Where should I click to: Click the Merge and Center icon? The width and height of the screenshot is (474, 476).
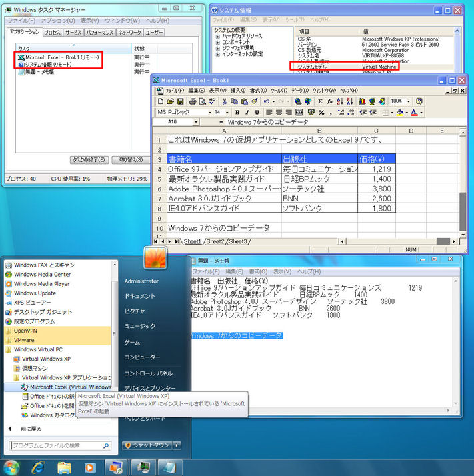click(x=299, y=112)
